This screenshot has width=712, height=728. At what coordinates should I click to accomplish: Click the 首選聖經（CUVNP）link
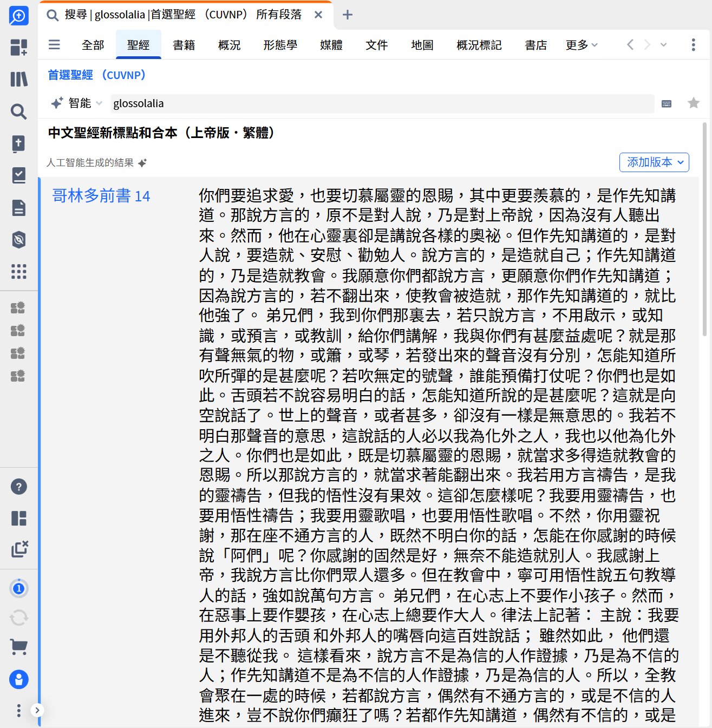click(97, 75)
